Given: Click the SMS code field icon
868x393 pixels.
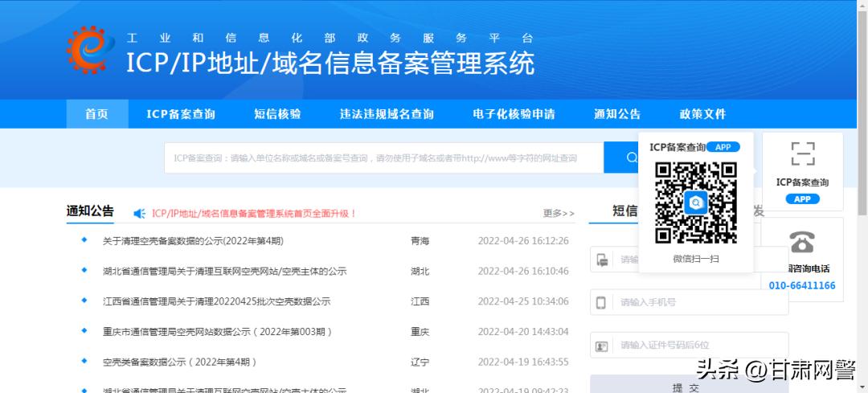Looking at the screenshot, I should tap(602, 260).
